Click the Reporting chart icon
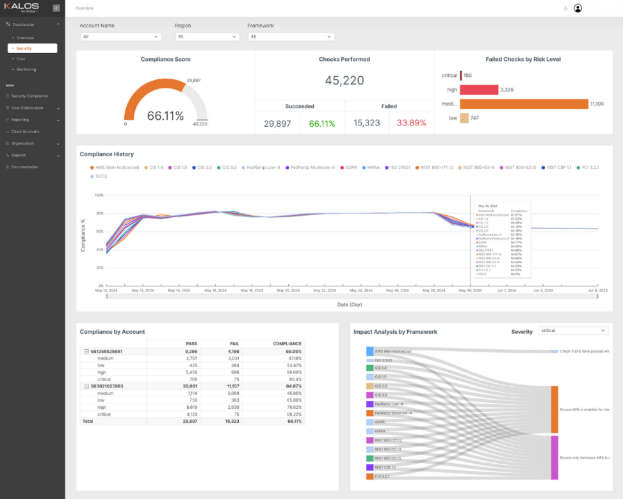This screenshot has width=623, height=499. (x=8, y=120)
